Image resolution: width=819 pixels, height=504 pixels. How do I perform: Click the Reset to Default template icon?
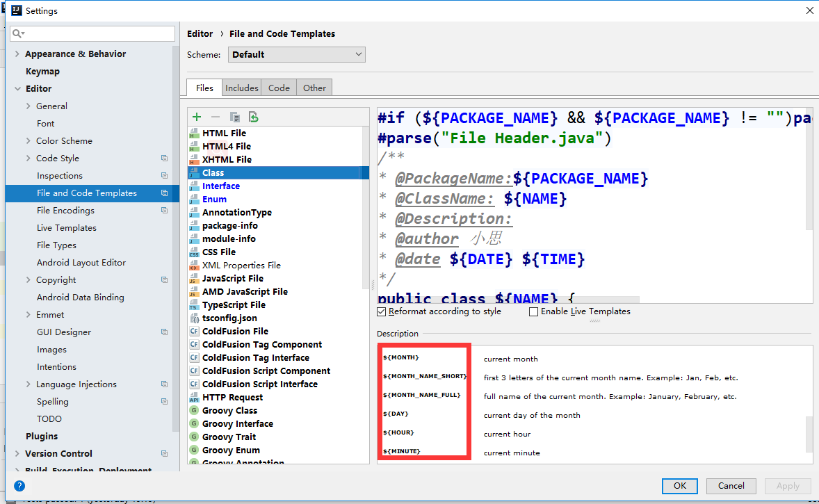pos(253,117)
